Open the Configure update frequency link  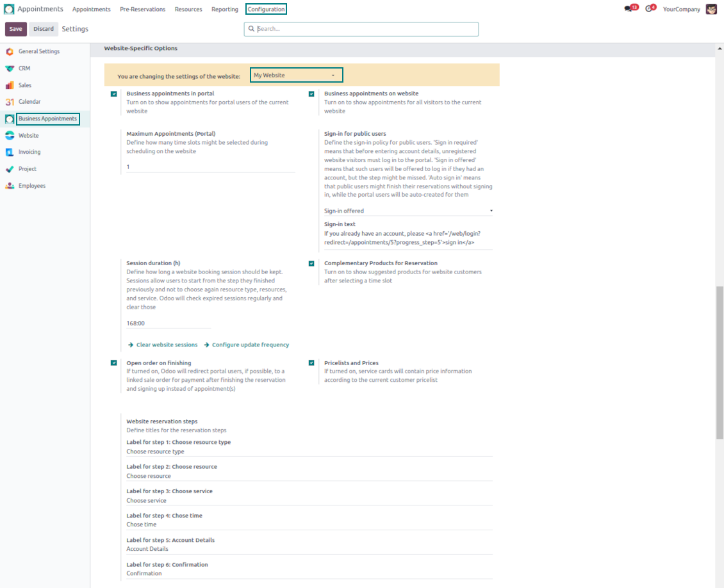point(250,345)
